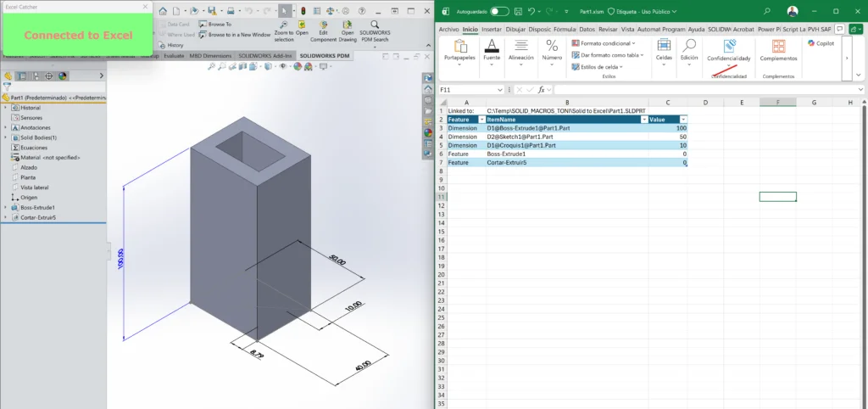Click Browse to in a New Window
This screenshot has height=409, width=868.
(235, 35)
